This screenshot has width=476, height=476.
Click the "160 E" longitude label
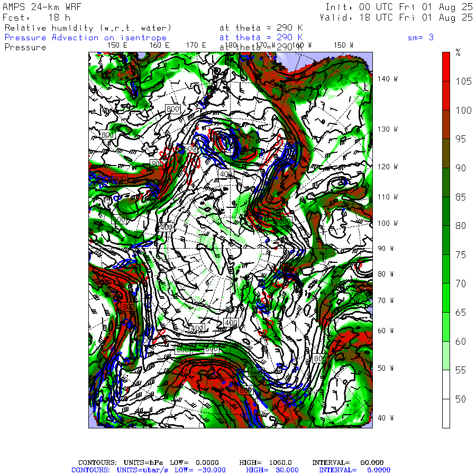159,45
